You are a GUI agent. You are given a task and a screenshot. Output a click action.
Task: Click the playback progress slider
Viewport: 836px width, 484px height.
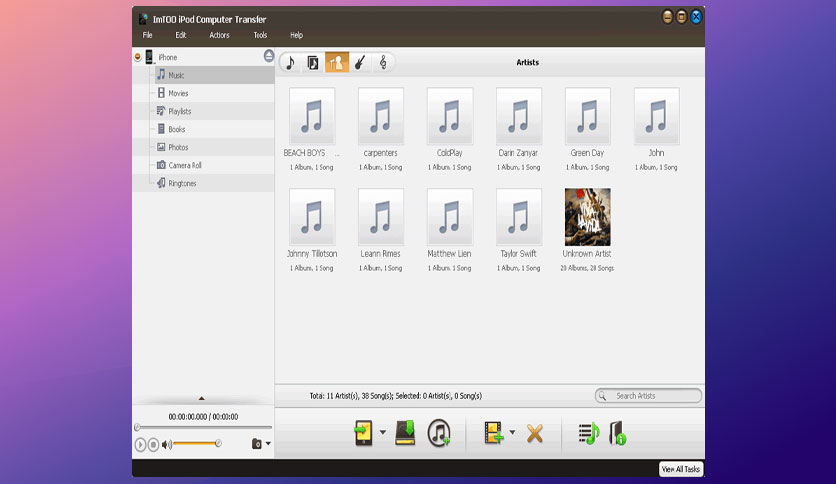[203, 427]
